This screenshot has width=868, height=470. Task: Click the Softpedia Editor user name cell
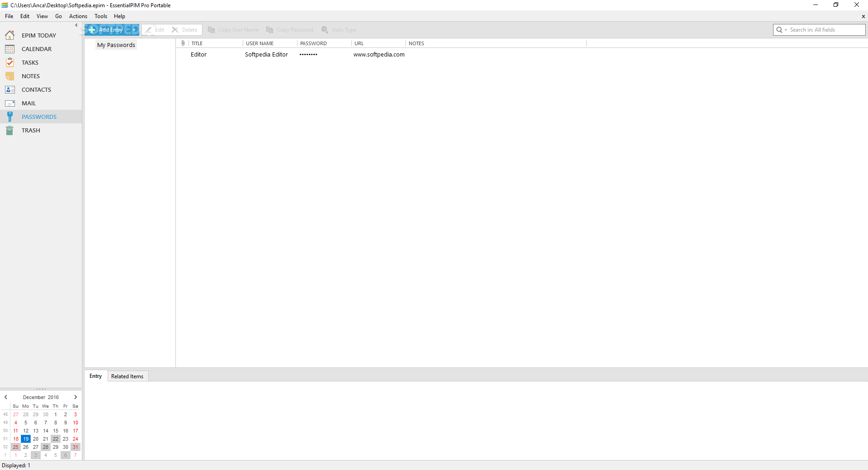[x=266, y=54]
